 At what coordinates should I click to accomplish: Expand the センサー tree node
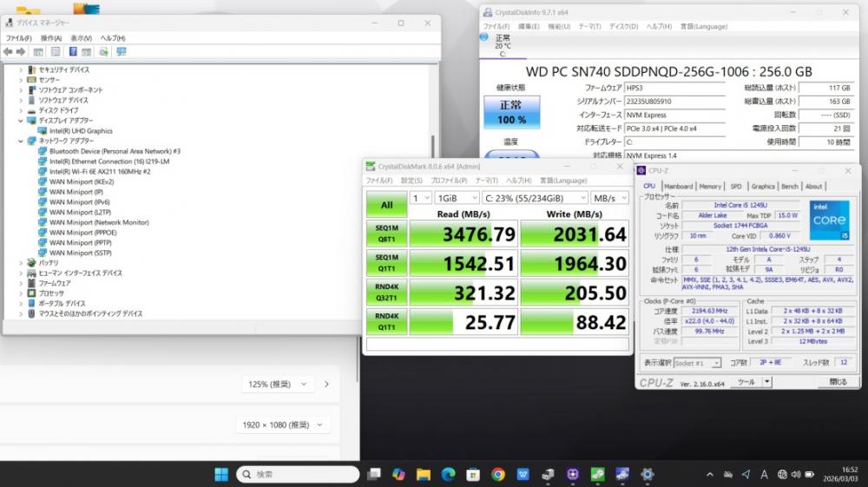21,80
